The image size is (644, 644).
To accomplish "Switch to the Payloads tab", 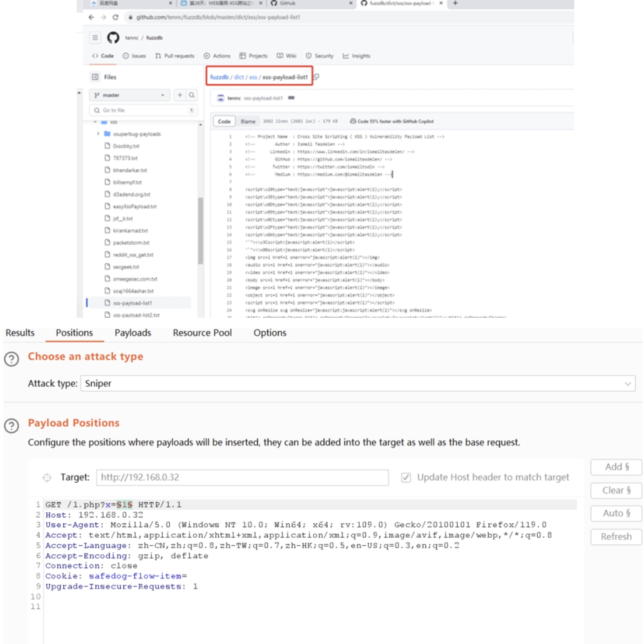I will (x=133, y=333).
